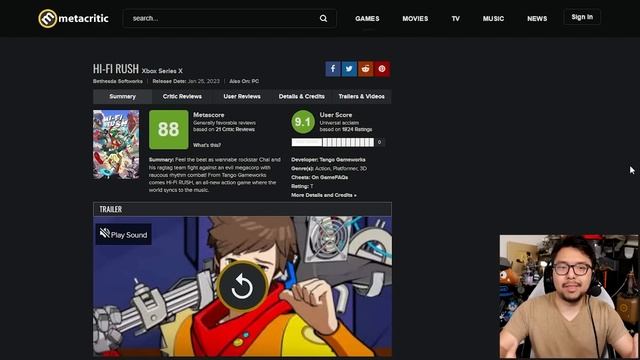The height and width of the screenshot is (360, 640).
Task: Replay the trailer video
Action: [x=242, y=287]
